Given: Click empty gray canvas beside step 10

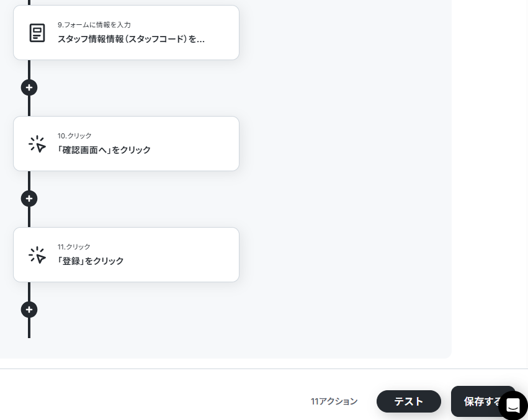Looking at the screenshot, I should click(x=344, y=145).
